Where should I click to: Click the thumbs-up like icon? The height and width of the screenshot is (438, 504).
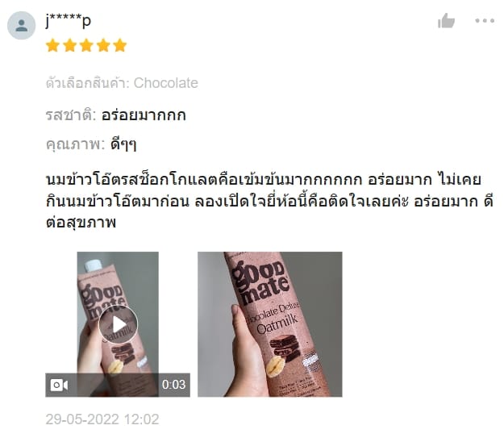tap(446, 21)
